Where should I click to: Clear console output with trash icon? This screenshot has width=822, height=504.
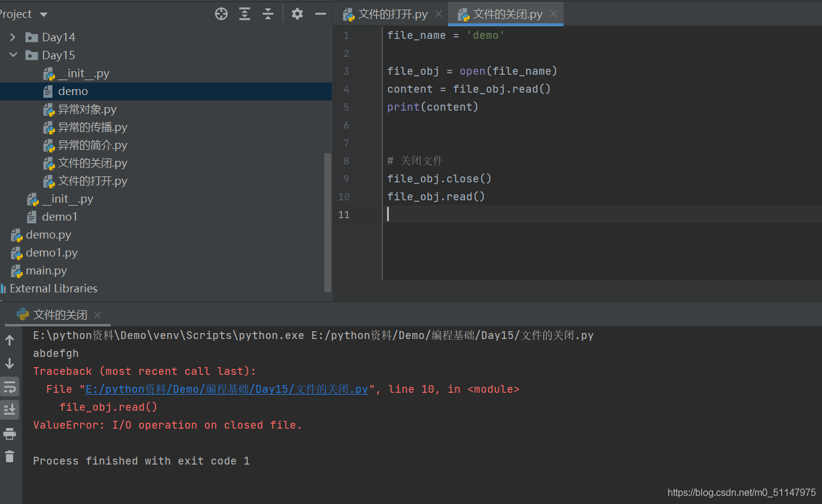click(x=10, y=457)
